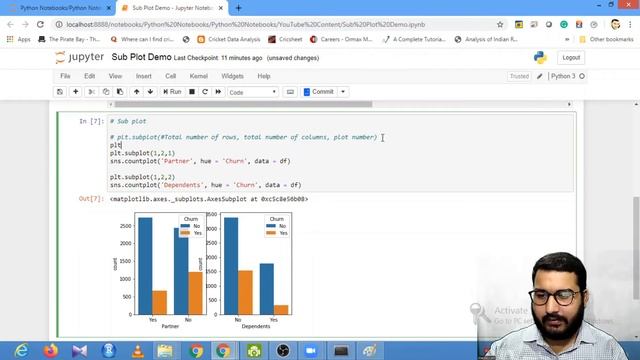Viewport: 640px width, 360px height.
Task: Open the Help menu
Action: [264, 76]
